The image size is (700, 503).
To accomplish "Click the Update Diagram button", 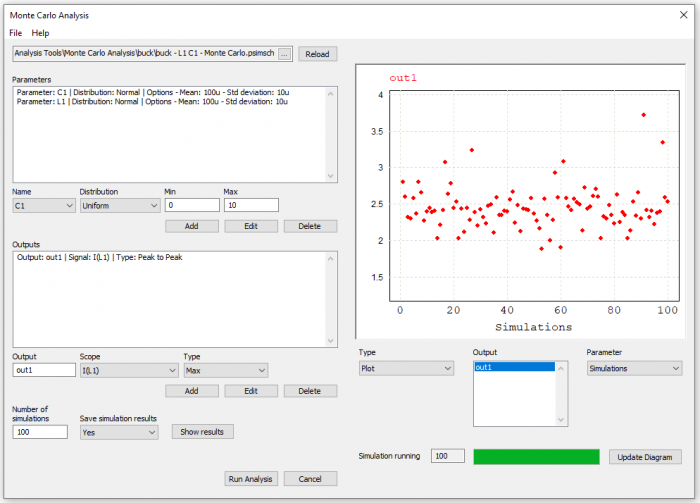I will pos(645,457).
